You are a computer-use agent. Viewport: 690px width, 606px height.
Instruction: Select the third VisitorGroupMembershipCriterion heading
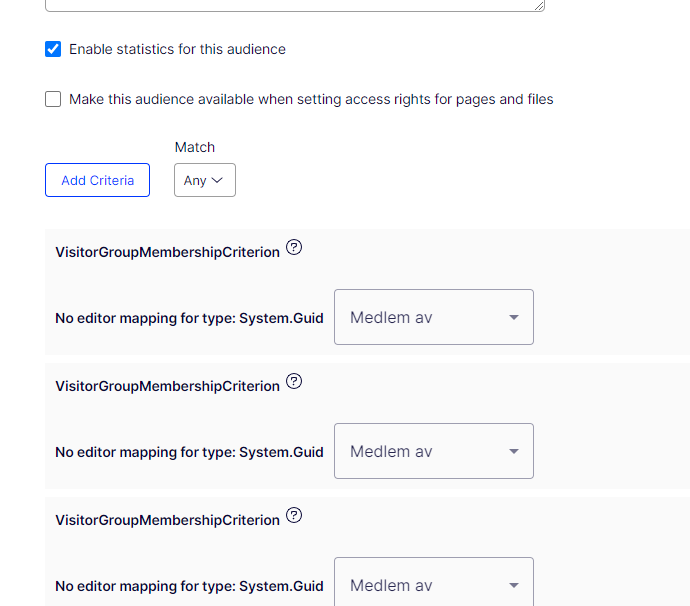pos(167,520)
